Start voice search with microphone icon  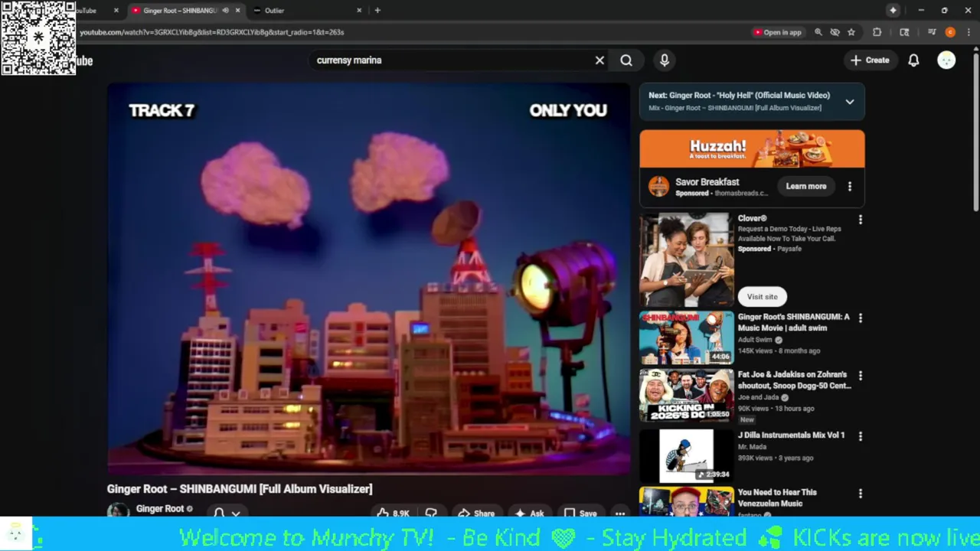[665, 60]
